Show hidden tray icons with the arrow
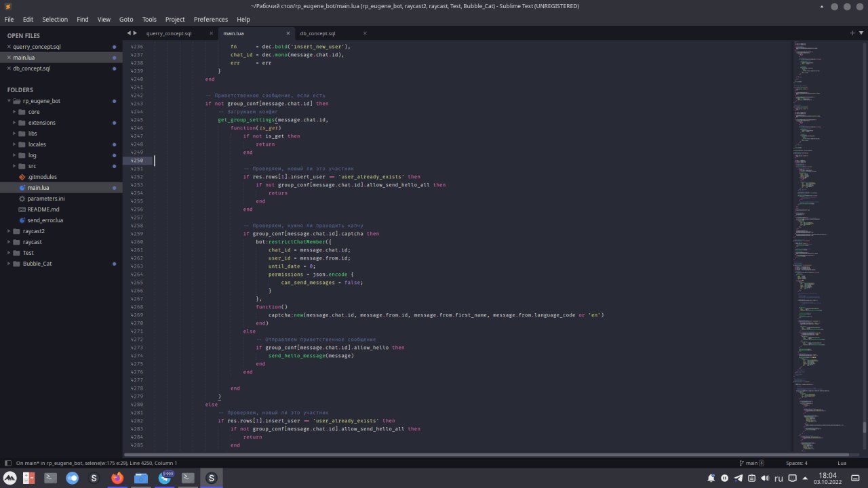868x488 pixels. click(806, 478)
